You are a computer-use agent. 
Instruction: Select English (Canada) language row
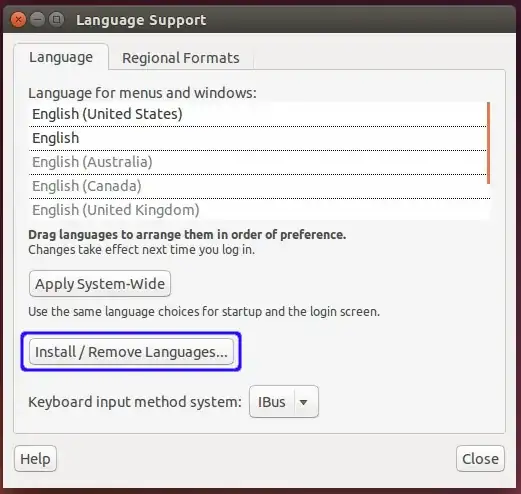click(x=258, y=186)
